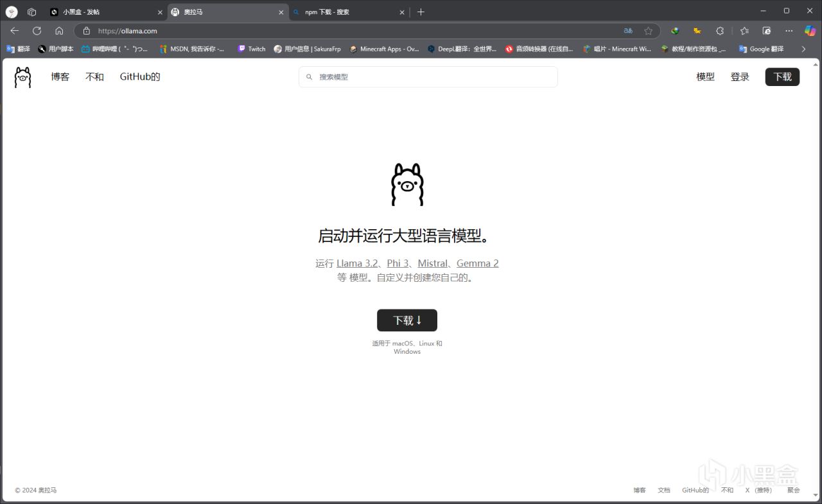The image size is (822, 504).
Task: Click the 登录 link in the header
Action: (740, 77)
